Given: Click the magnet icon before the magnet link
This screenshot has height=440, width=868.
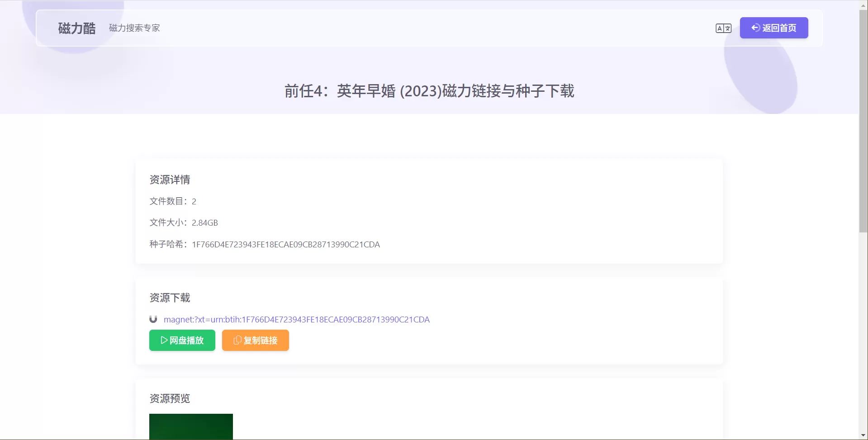Looking at the screenshot, I should (x=153, y=319).
